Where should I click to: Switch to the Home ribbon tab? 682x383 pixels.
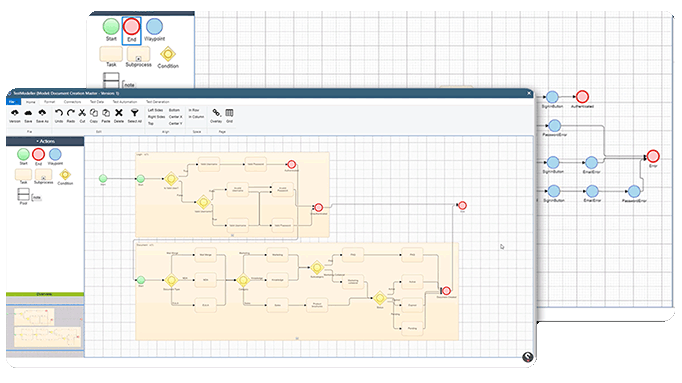coord(30,102)
